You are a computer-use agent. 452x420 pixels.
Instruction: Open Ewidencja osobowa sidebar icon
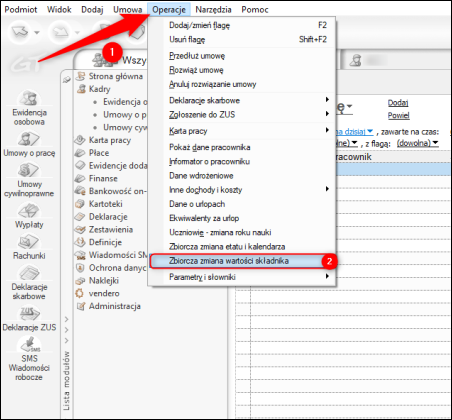pos(29,107)
